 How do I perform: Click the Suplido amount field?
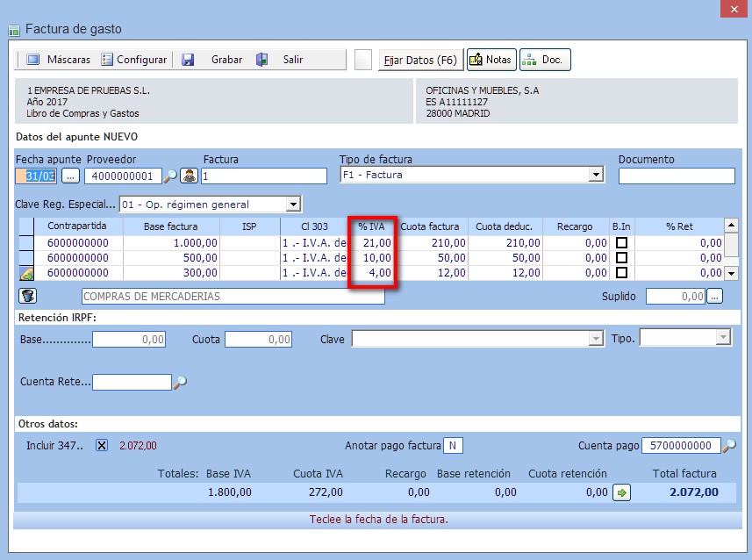tap(676, 296)
